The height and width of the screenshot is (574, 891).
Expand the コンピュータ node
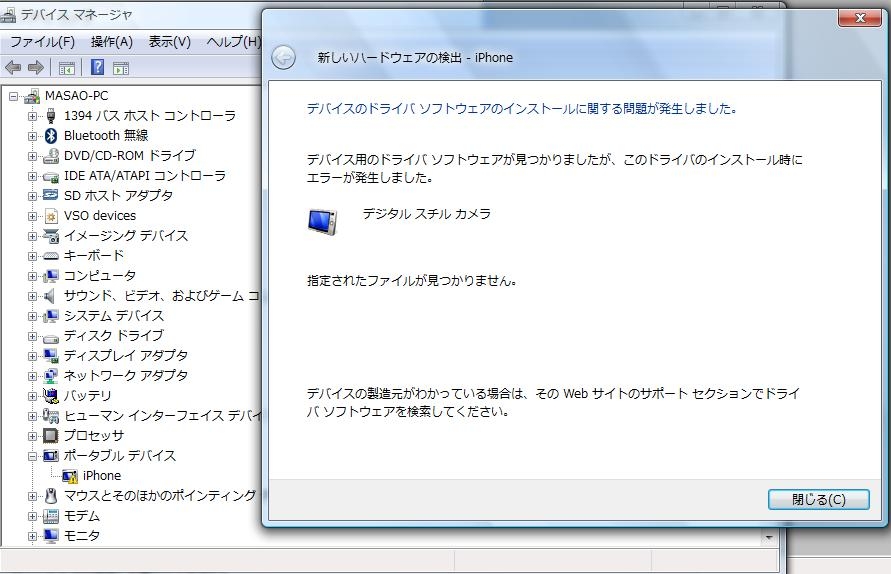tap(32, 276)
